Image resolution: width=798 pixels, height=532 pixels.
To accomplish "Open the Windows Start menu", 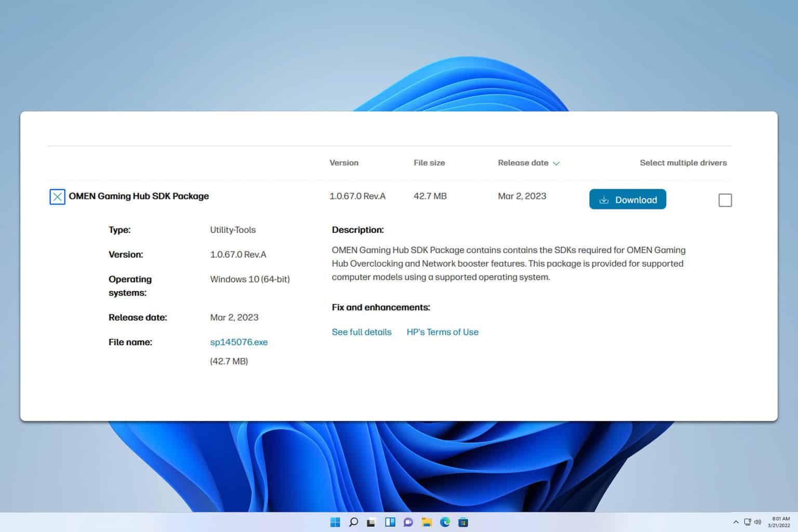I will point(335,522).
